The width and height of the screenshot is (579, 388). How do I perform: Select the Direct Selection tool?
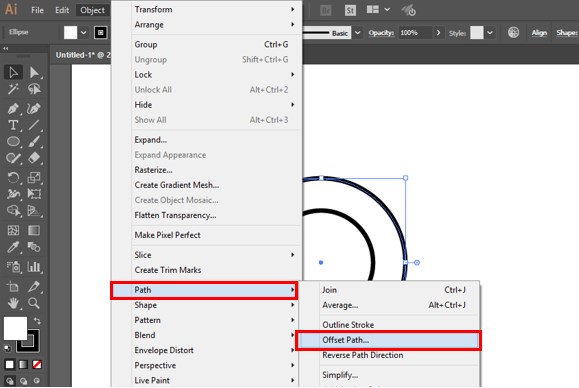pyautogui.click(x=34, y=72)
